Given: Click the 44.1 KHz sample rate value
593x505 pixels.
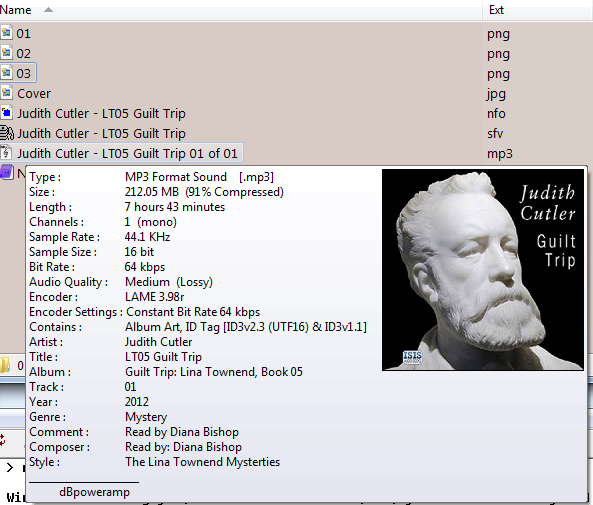Looking at the screenshot, I should coord(147,237).
